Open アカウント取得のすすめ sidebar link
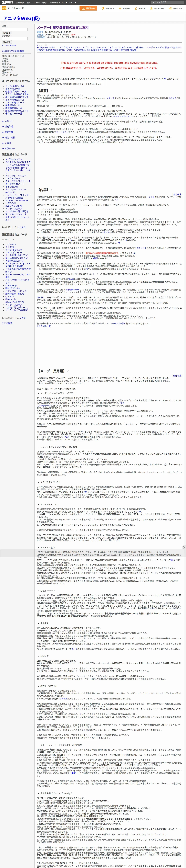Image resolution: width=186 pixels, height=868 pixels. click(17, 94)
